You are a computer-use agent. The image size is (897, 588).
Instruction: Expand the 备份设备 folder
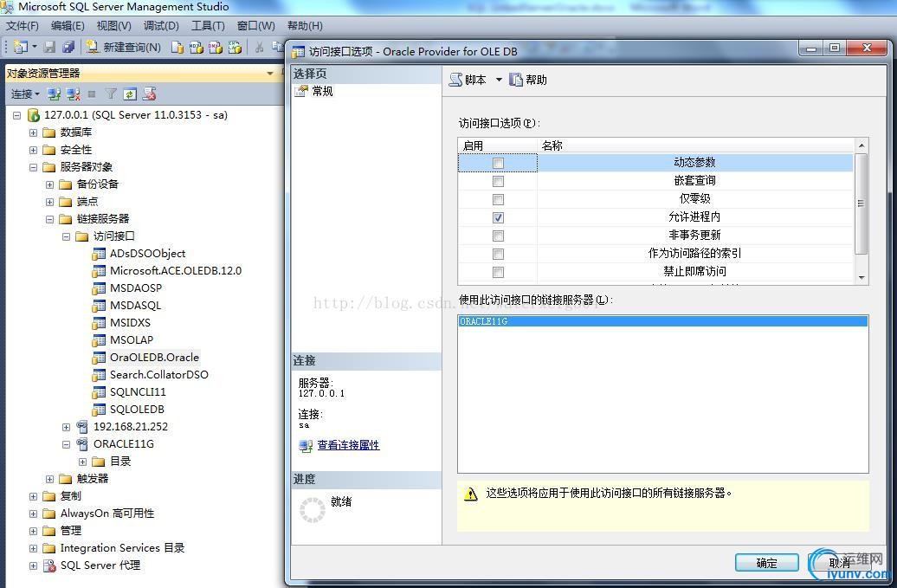tap(49, 184)
